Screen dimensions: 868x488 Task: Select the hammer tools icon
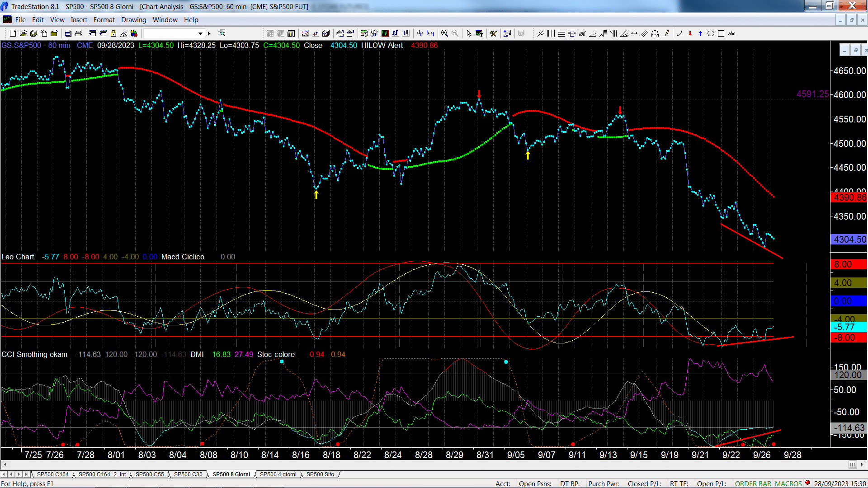coord(493,33)
